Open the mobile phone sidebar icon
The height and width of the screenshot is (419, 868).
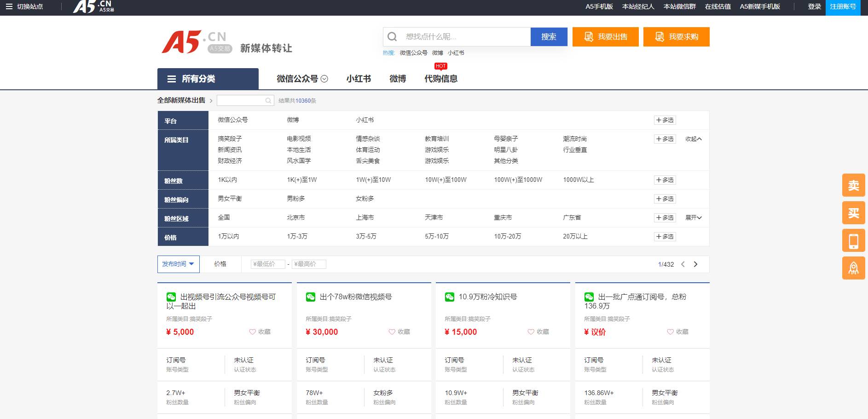point(854,240)
